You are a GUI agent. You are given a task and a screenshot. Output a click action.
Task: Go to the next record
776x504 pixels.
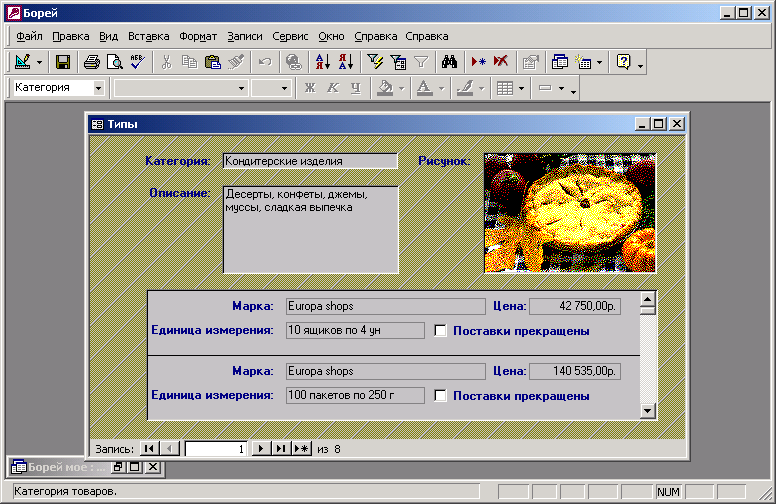click(x=261, y=449)
